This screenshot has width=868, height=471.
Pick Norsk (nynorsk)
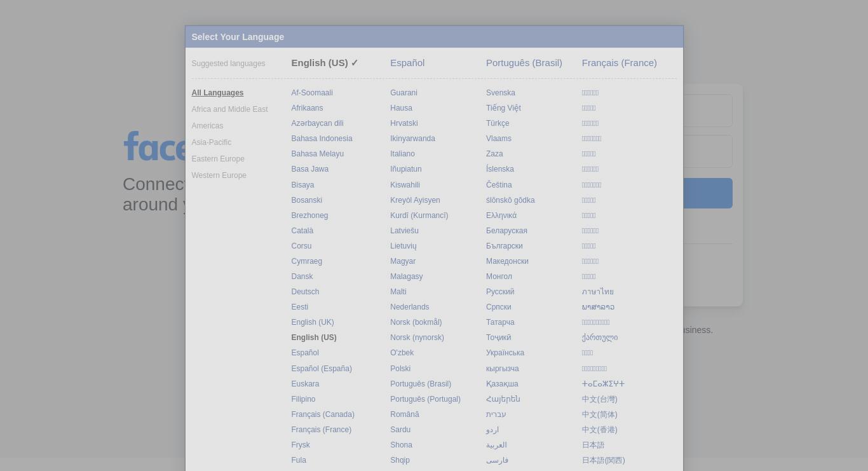point(417,338)
